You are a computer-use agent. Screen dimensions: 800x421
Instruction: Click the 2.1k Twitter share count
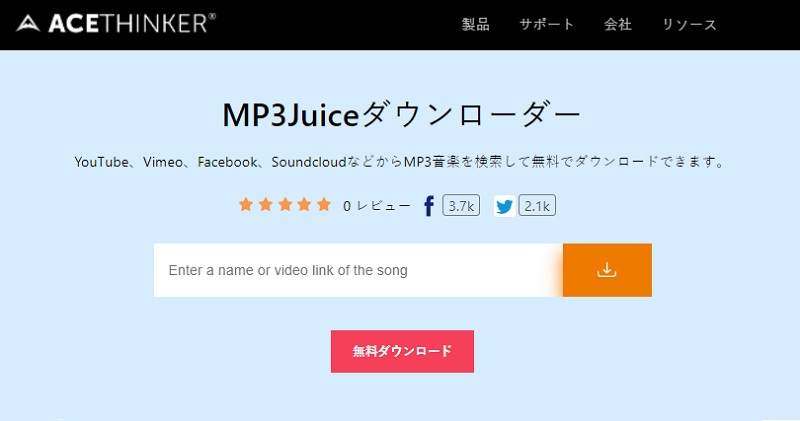tap(537, 206)
